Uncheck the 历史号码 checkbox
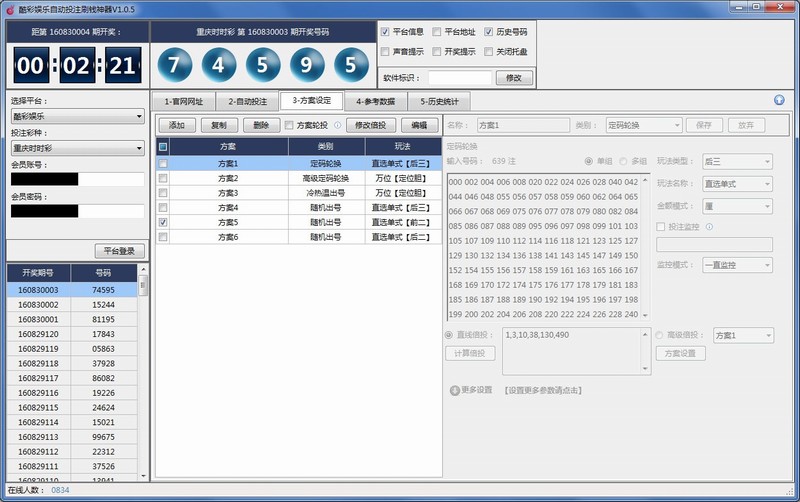The image size is (800, 502). (x=488, y=32)
